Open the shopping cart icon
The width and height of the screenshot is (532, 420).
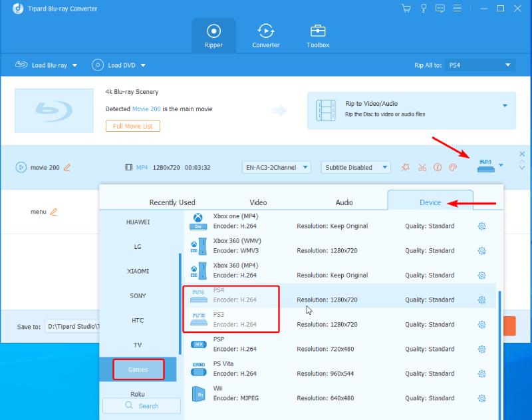406,9
